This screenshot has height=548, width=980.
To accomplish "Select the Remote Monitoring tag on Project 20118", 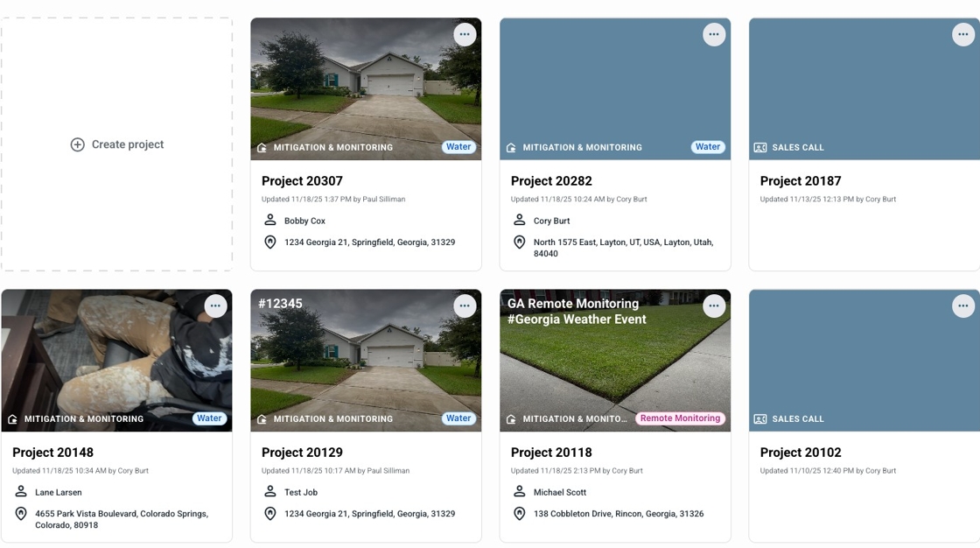I will [680, 418].
